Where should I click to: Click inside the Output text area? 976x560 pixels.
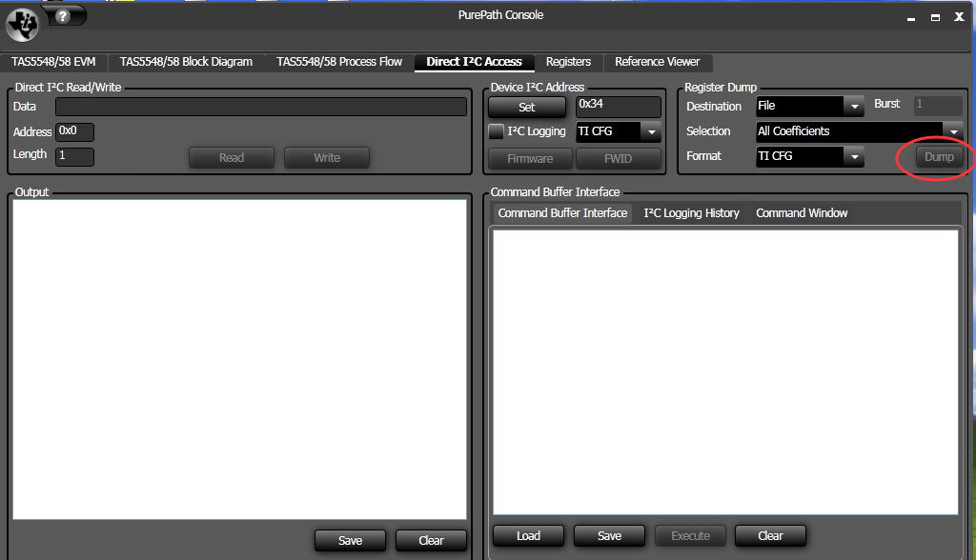(239, 359)
